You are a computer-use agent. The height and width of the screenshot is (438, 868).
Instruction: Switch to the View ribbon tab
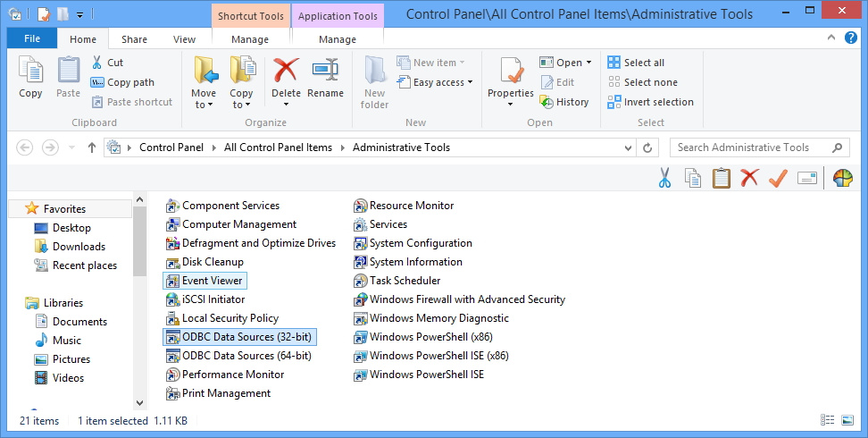(184, 39)
